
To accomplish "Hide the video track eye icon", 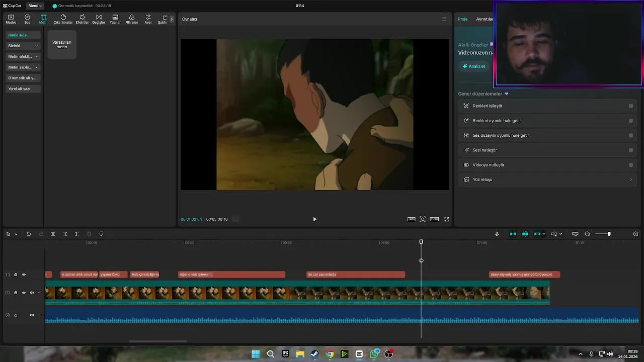I will pyautogui.click(x=24, y=293).
